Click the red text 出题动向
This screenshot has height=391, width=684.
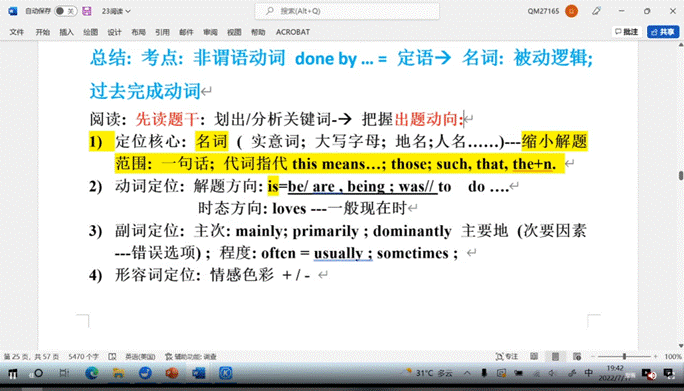(x=426, y=119)
